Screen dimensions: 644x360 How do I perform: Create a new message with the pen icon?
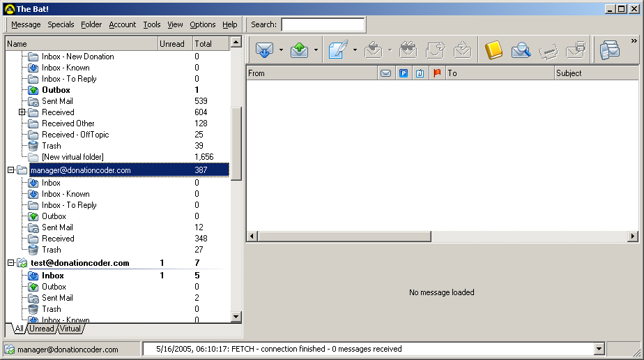[x=337, y=50]
